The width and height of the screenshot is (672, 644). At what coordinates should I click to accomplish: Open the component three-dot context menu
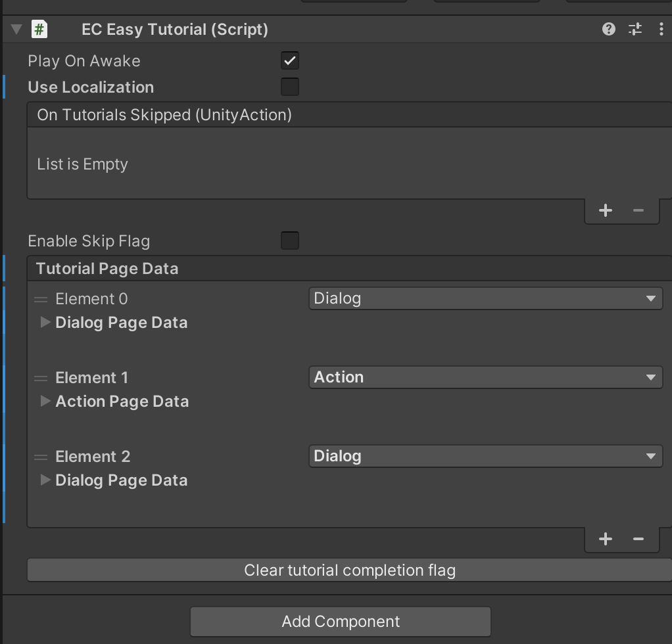point(661,29)
